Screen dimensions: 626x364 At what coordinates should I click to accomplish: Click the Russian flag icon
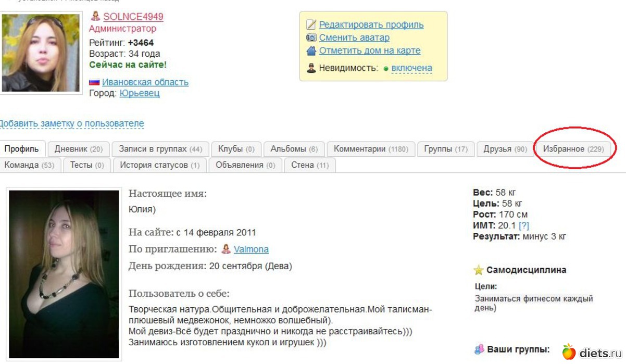click(x=94, y=82)
